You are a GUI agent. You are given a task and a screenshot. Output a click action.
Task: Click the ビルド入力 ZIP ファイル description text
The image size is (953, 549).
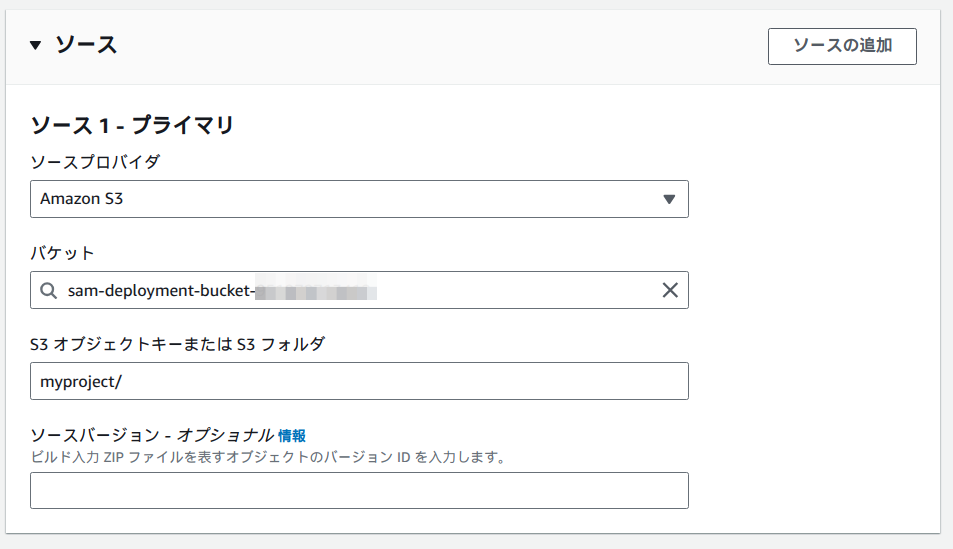pos(268,457)
